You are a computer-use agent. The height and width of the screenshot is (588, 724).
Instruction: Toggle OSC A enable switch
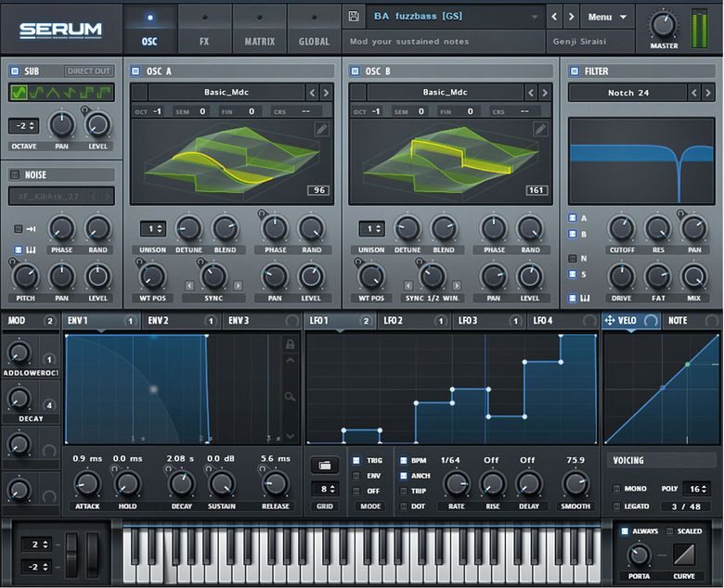pyautogui.click(x=136, y=71)
